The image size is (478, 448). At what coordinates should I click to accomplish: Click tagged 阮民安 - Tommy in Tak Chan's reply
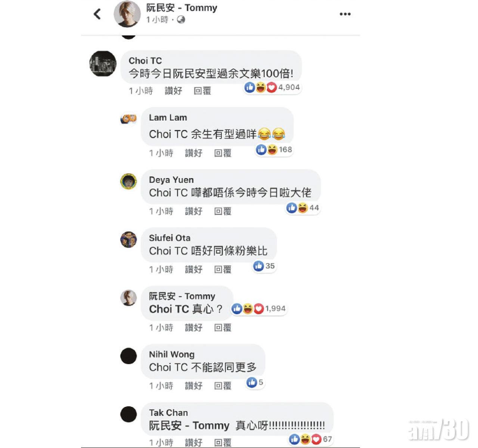pos(189,426)
